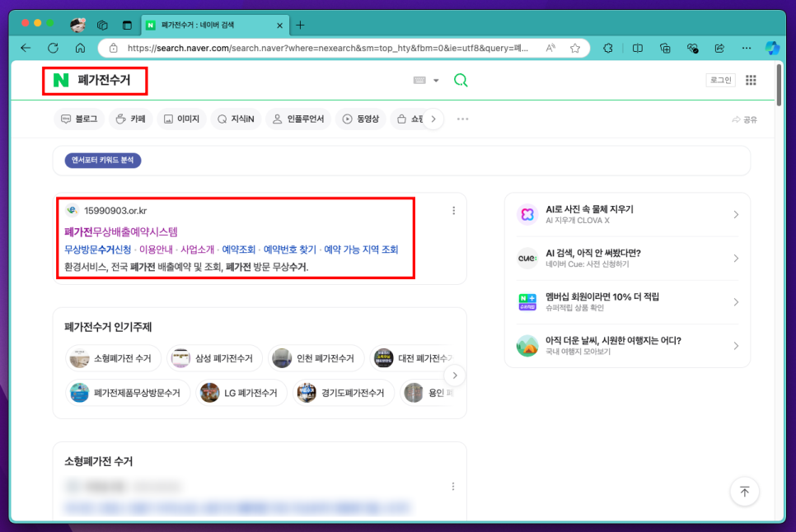Select the 인천 폐가전수거 topic chip
The height and width of the screenshot is (532, 796).
click(316, 358)
